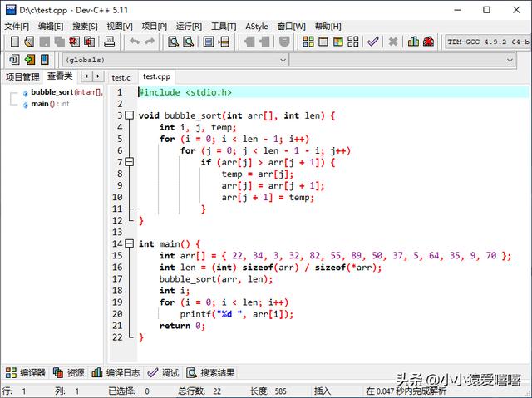This screenshot has width=532, height=398.
Task: Collapse the main function fold on line 14
Action: coord(130,243)
